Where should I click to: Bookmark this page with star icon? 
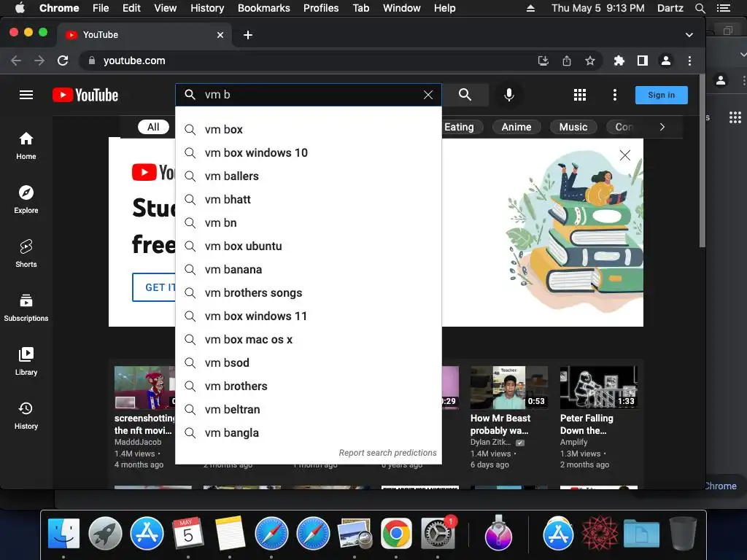[x=589, y=61]
